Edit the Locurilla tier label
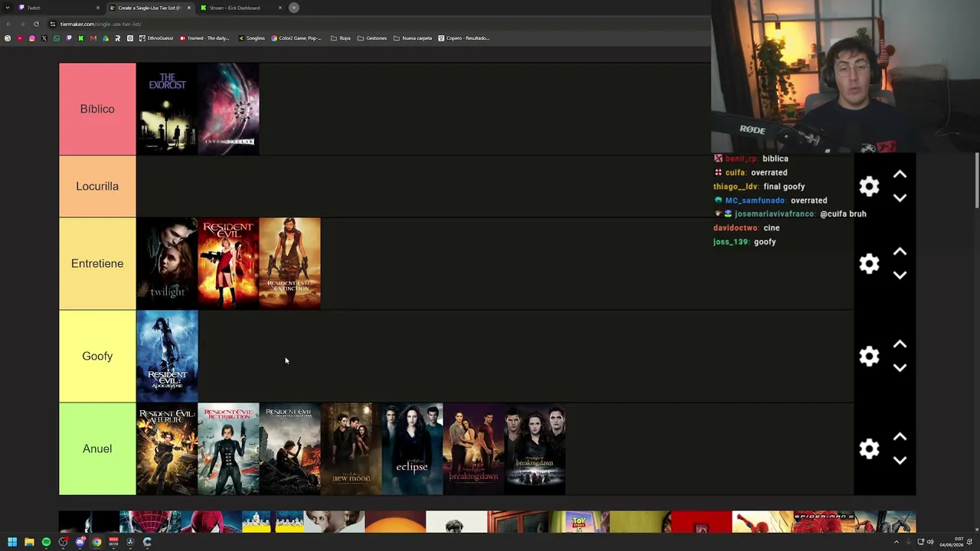Screen dimensions: 980x551 click(97, 186)
